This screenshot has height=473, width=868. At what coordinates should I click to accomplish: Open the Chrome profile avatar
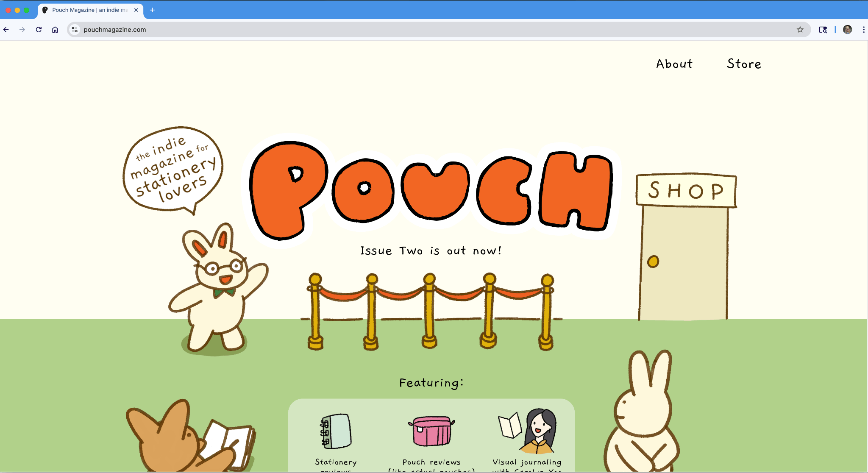[847, 30]
